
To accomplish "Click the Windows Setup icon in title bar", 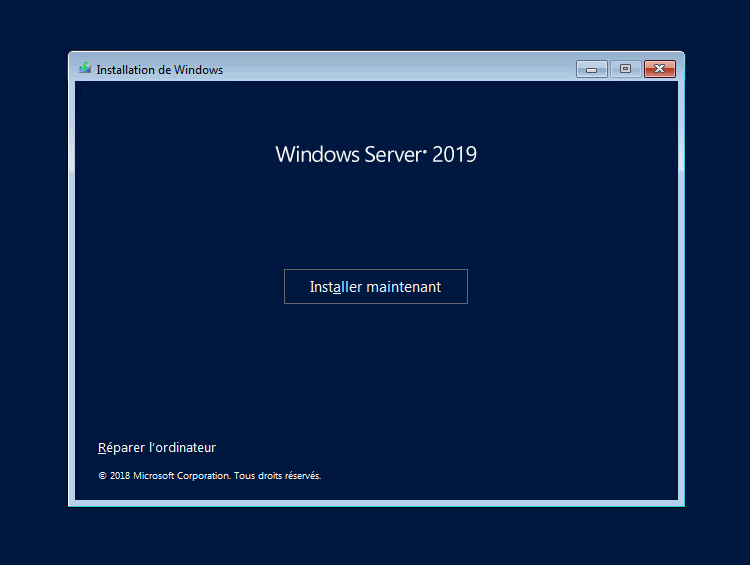I will (85, 69).
